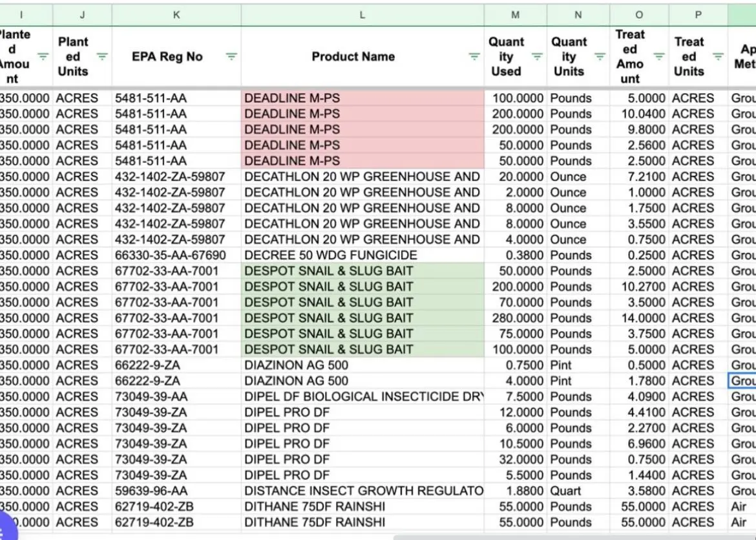Select column N via its letter header
This screenshot has width=756, height=540.
click(x=578, y=15)
